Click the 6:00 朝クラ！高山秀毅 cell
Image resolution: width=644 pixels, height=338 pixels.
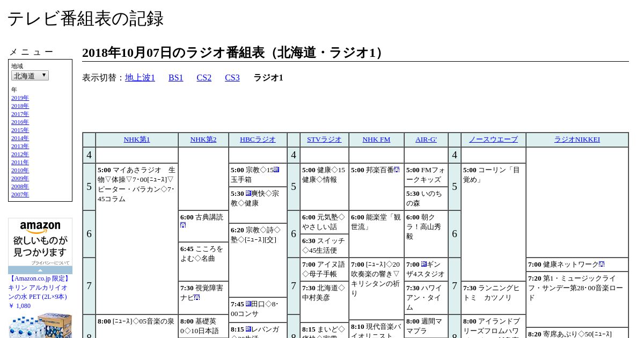pyautogui.click(x=426, y=234)
